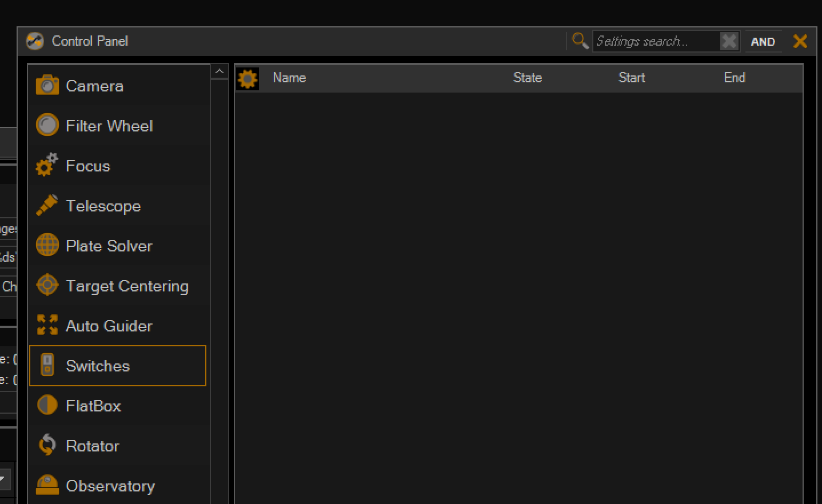Click the Control Panel title icon
This screenshot has width=822, height=504.
35,41
